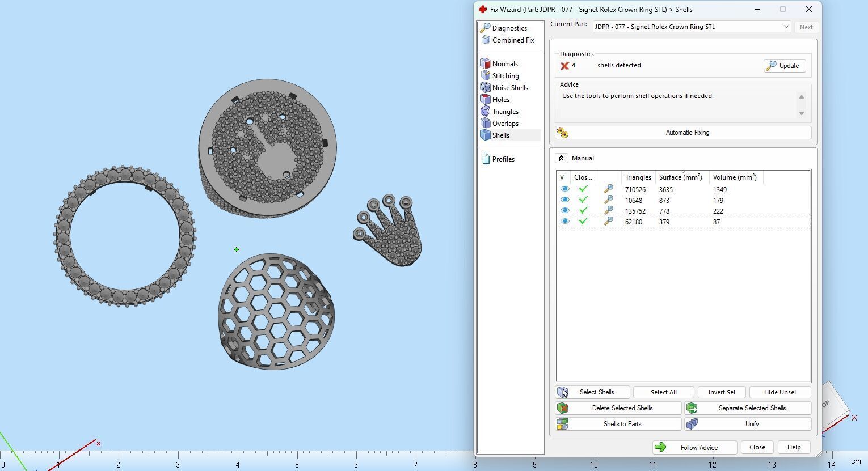Click the Close button at bottom

[x=757, y=448]
